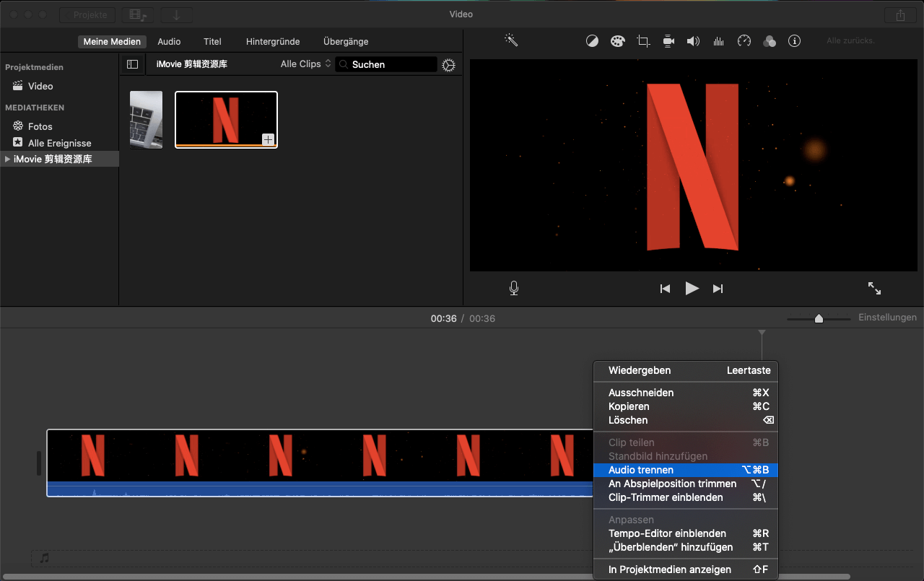Open the stabilization camera icon
The image size is (924, 581).
[x=668, y=41]
